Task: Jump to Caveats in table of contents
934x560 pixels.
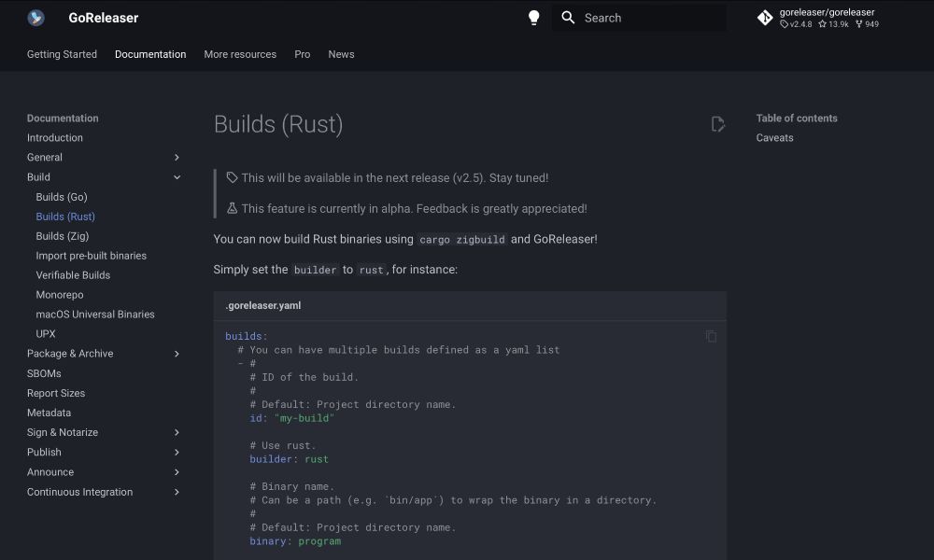Action: [774, 137]
